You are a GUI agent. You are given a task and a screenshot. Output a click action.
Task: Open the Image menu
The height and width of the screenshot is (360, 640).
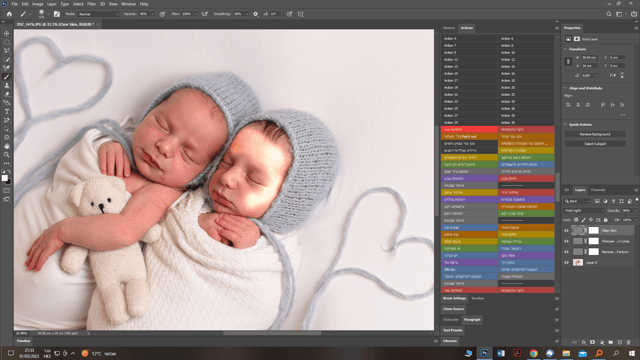click(x=38, y=4)
